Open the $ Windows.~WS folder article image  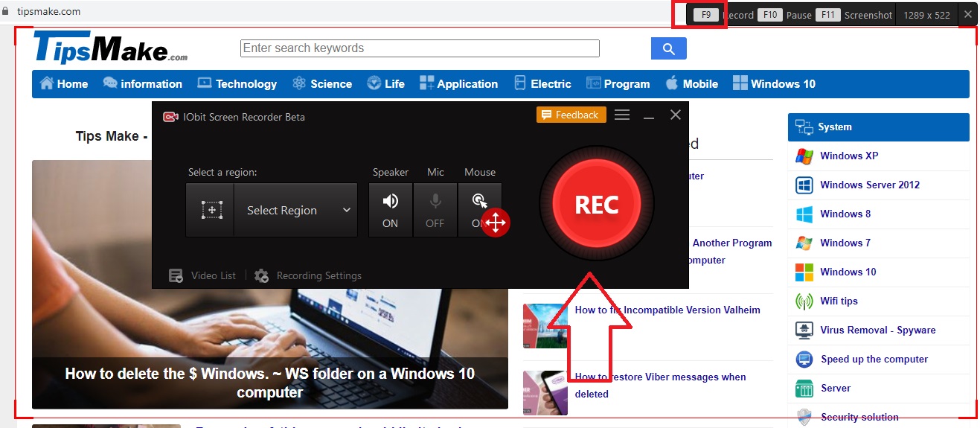point(270,284)
